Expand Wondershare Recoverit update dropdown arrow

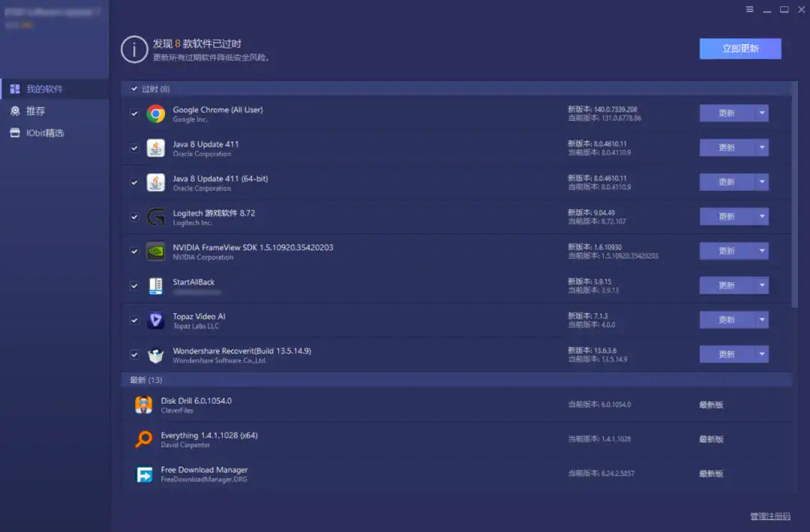pyautogui.click(x=762, y=354)
